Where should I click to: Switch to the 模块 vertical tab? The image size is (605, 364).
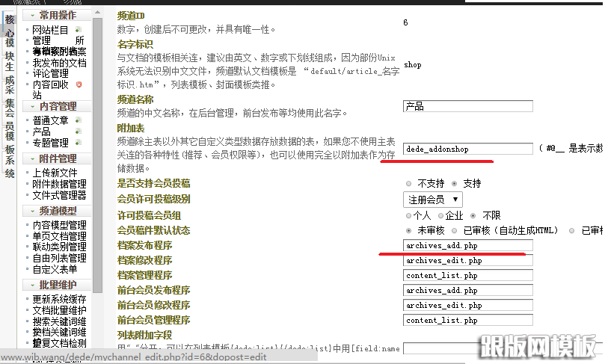coord(10,52)
